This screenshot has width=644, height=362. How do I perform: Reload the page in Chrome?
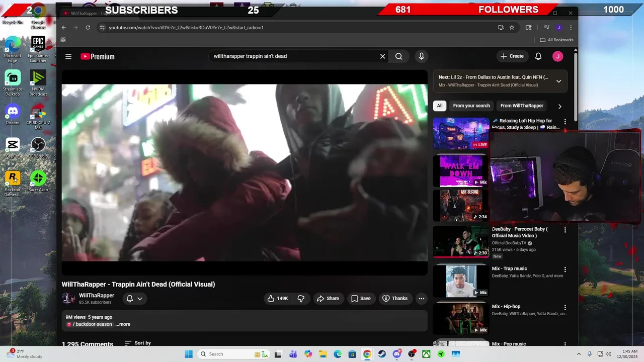pos(88,28)
